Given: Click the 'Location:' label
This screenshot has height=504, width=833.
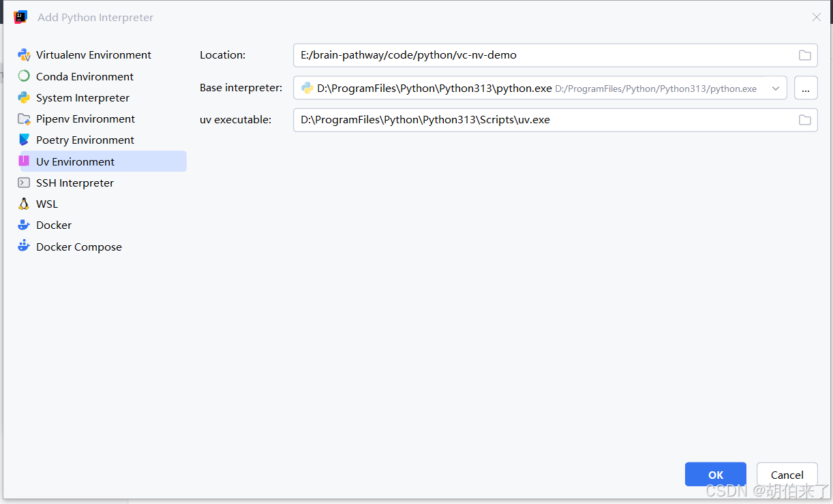Looking at the screenshot, I should 222,55.
